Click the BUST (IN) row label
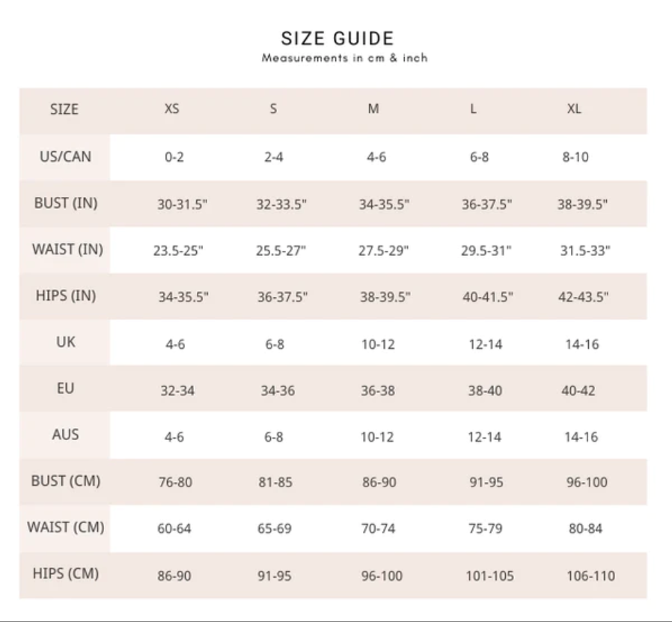The height and width of the screenshot is (622, 672). 66,203
